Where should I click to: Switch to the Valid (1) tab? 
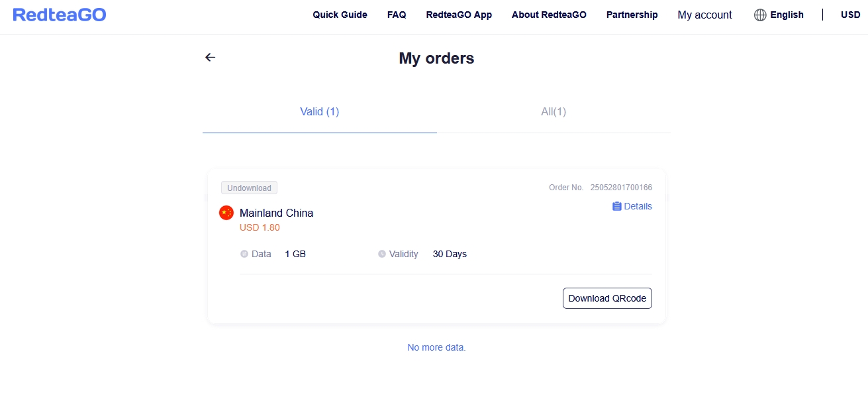coord(320,112)
